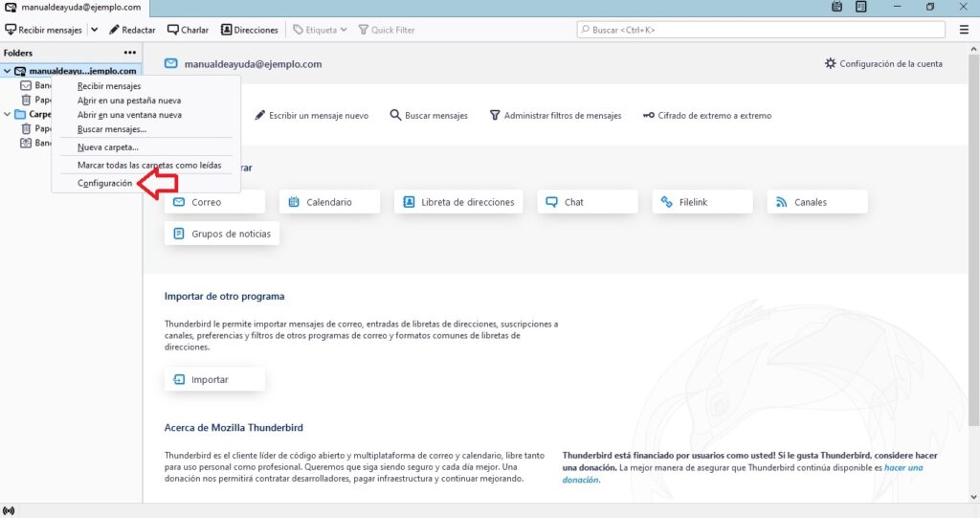Screen dimensions: 980x518
Task: Click the envelope icon beside the account header
Action: tap(170, 63)
